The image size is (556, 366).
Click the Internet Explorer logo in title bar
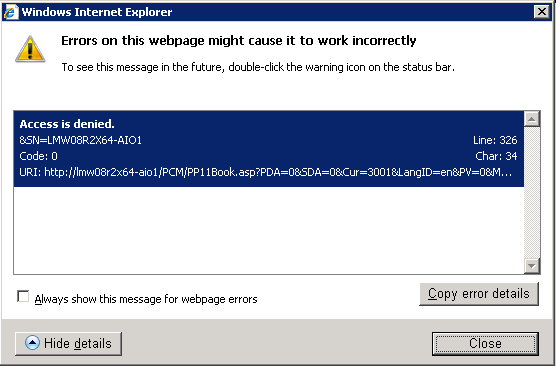(10, 12)
